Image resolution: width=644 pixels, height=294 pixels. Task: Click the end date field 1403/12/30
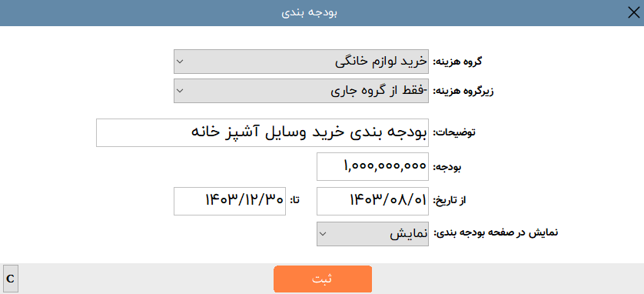[x=230, y=201]
